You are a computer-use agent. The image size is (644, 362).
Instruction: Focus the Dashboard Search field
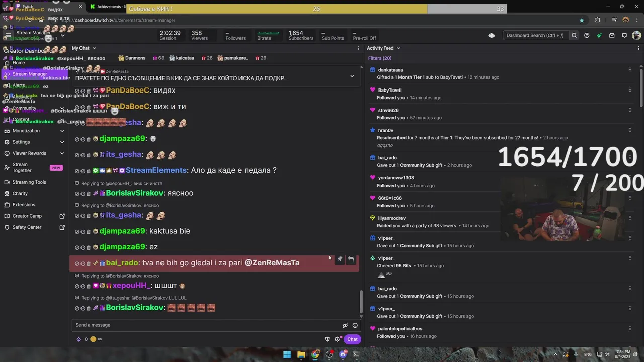coord(535,35)
